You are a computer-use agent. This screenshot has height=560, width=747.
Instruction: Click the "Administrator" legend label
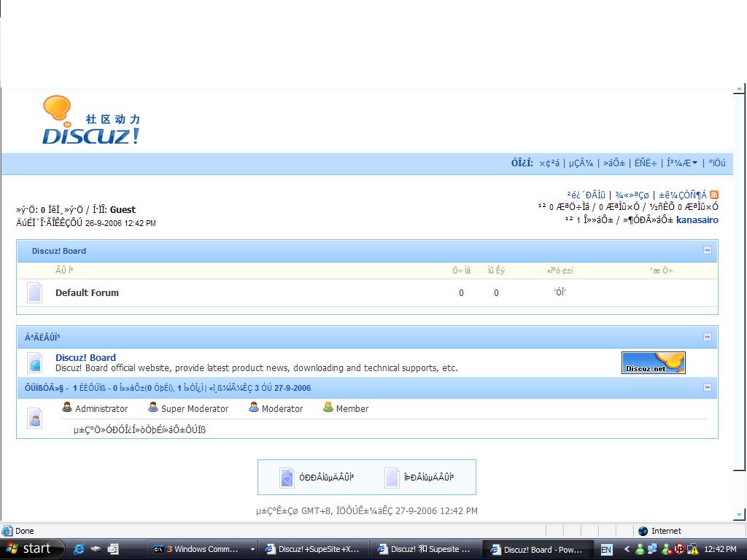[x=101, y=408]
